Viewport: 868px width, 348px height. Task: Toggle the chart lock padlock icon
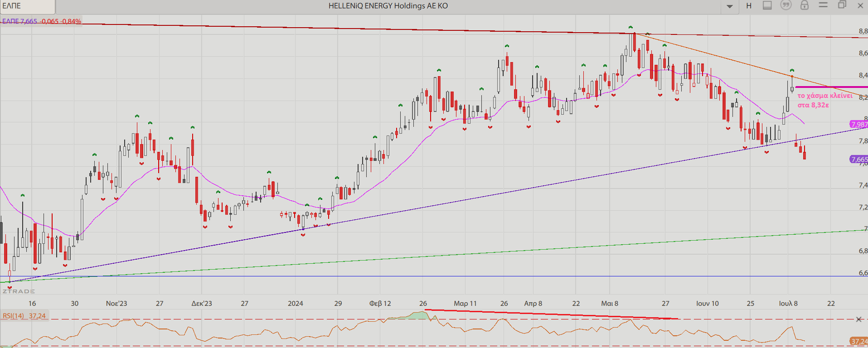coord(805,5)
